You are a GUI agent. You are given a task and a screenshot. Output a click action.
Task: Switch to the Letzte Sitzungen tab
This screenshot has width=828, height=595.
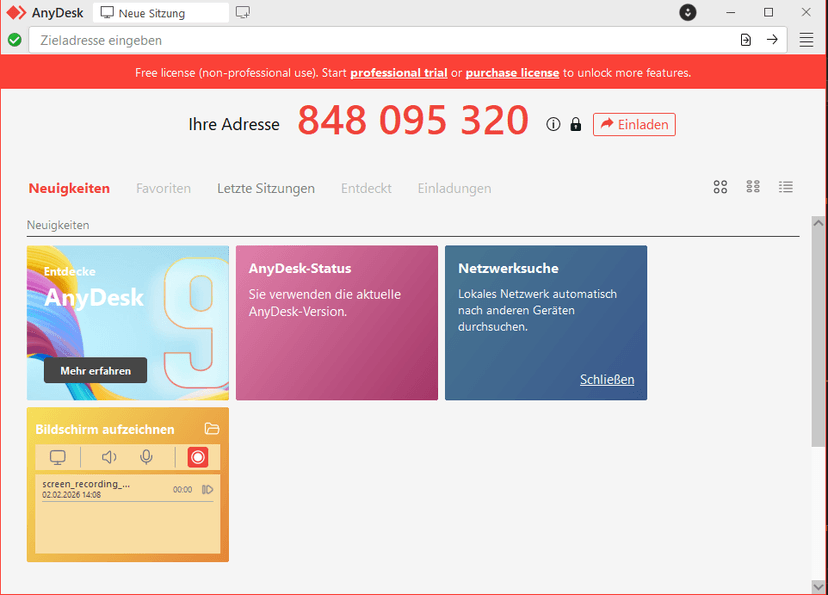pyautogui.click(x=266, y=188)
